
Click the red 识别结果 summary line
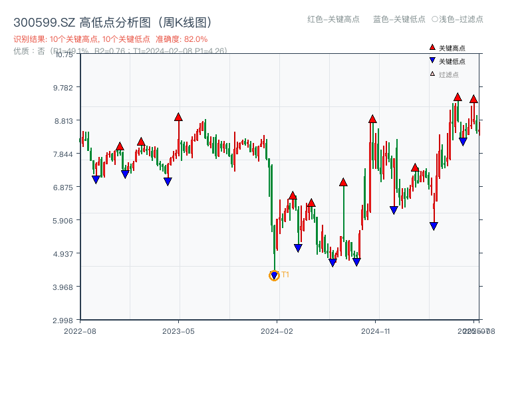(110, 39)
